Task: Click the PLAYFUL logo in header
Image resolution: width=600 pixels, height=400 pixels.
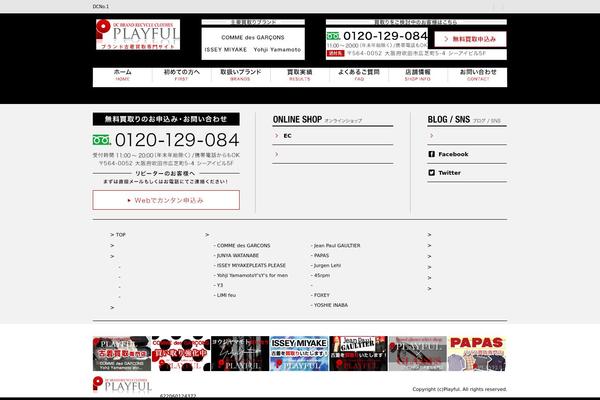Action: click(138, 34)
